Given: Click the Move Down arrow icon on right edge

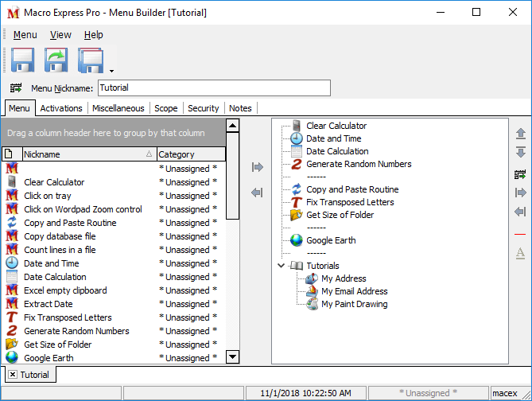Looking at the screenshot, I should (520, 152).
